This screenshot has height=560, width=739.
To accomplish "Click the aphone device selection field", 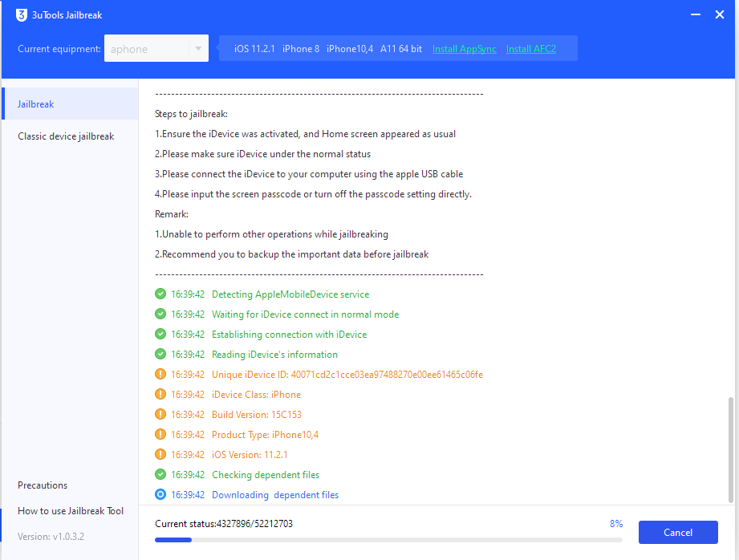I will click(x=146, y=49).
